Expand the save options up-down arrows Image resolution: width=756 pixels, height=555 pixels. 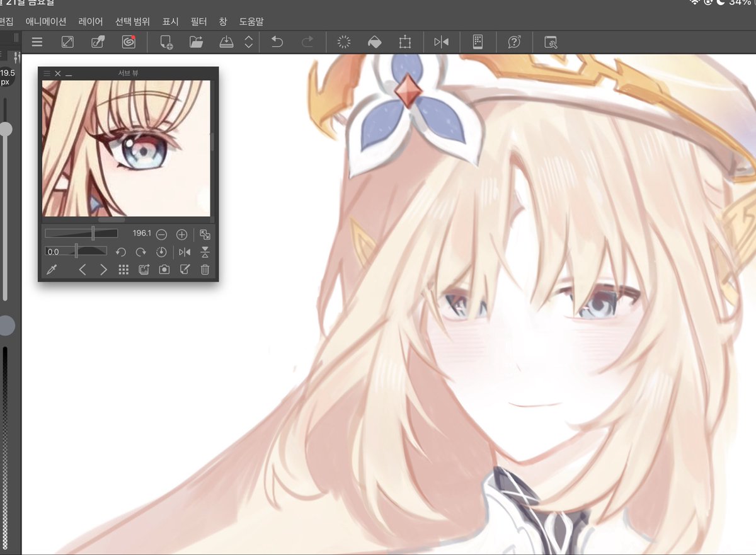[249, 42]
